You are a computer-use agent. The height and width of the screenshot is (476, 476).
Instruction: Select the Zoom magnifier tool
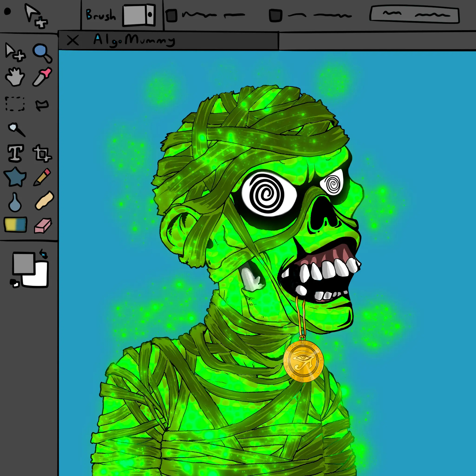coord(42,53)
